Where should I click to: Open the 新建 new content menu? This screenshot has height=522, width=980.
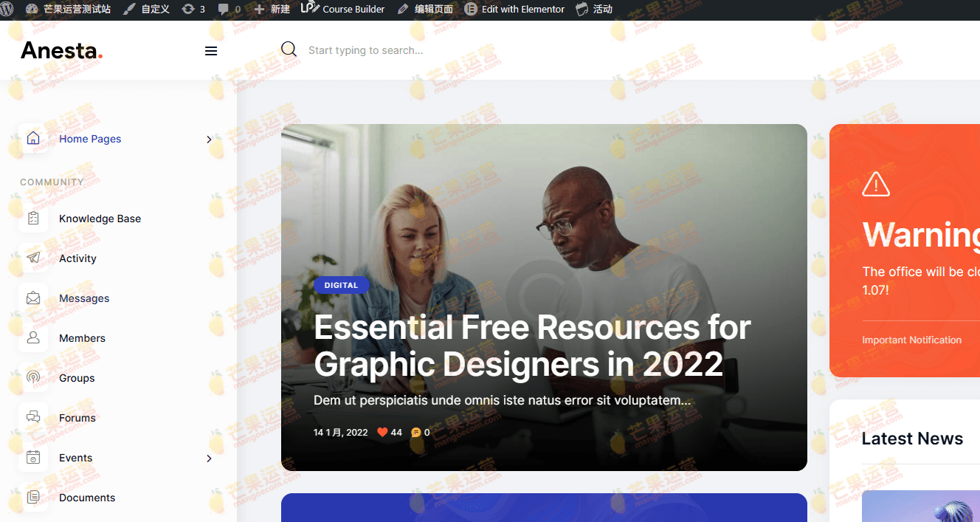point(272,9)
